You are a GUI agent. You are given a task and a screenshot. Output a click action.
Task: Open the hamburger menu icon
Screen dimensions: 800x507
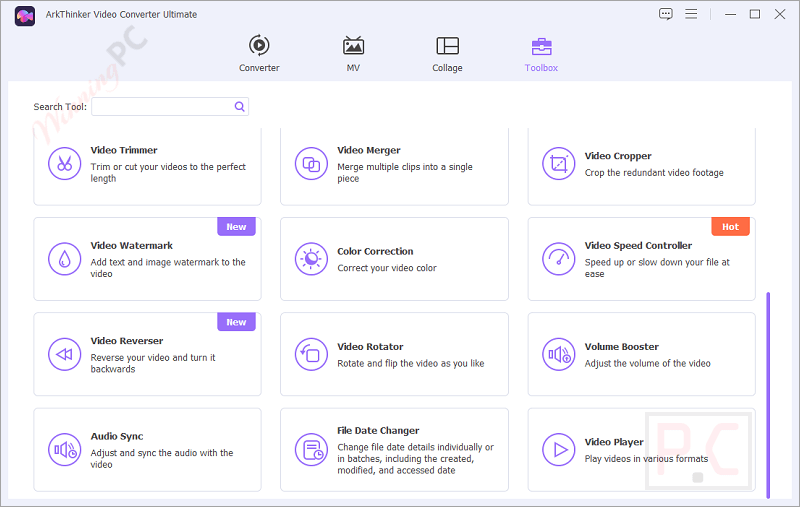click(x=691, y=14)
